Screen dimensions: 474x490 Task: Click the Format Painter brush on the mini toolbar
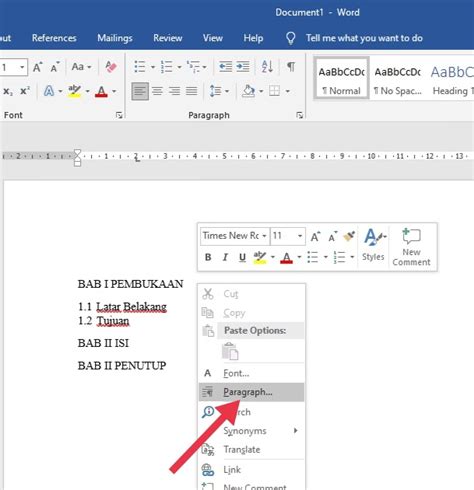coord(349,236)
